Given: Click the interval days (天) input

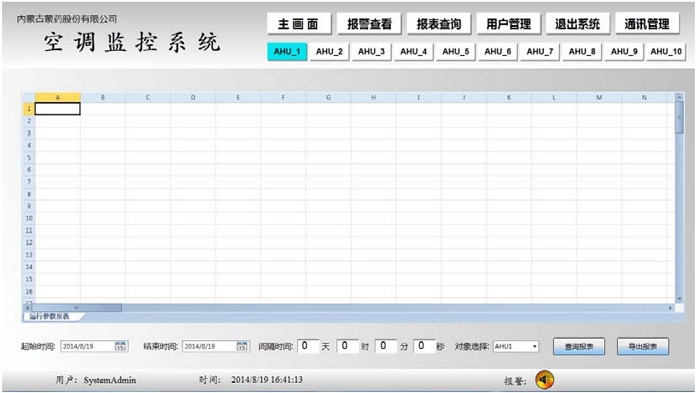Looking at the screenshot, I should click(x=308, y=346).
